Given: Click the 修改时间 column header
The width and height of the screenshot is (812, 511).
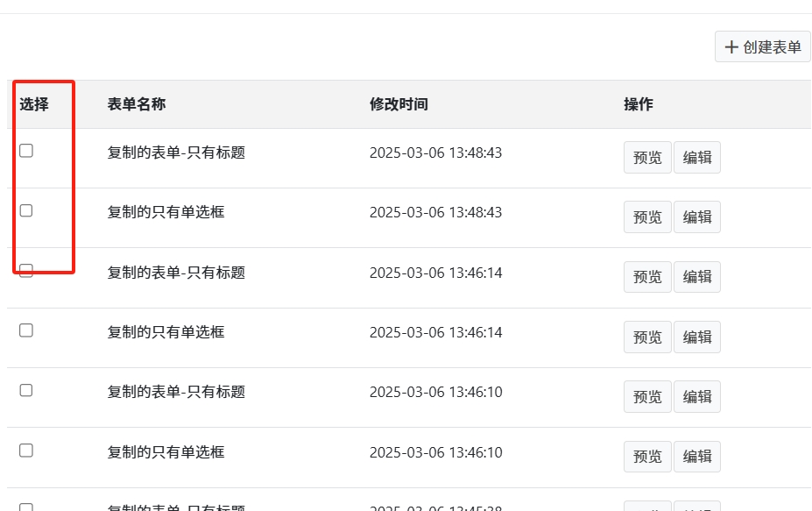Looking at the screenshot, I should click(399, 104).
